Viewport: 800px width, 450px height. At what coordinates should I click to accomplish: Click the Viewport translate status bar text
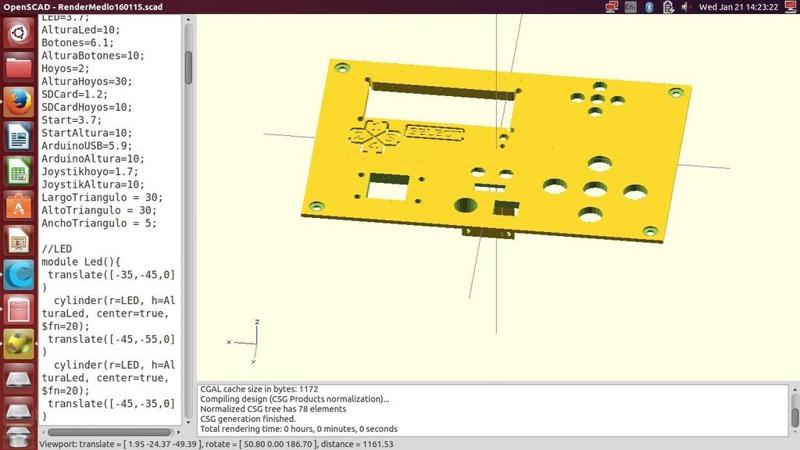[217, 444]
